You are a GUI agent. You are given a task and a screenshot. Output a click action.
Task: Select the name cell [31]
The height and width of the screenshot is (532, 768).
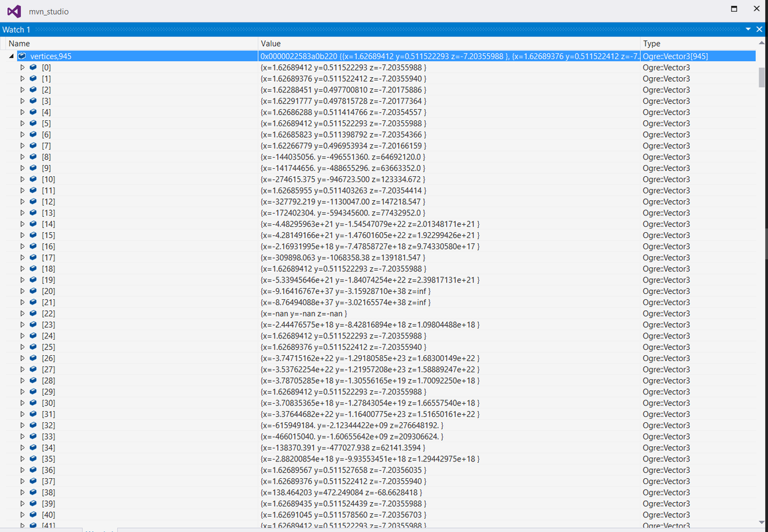[x=49, y=414]
